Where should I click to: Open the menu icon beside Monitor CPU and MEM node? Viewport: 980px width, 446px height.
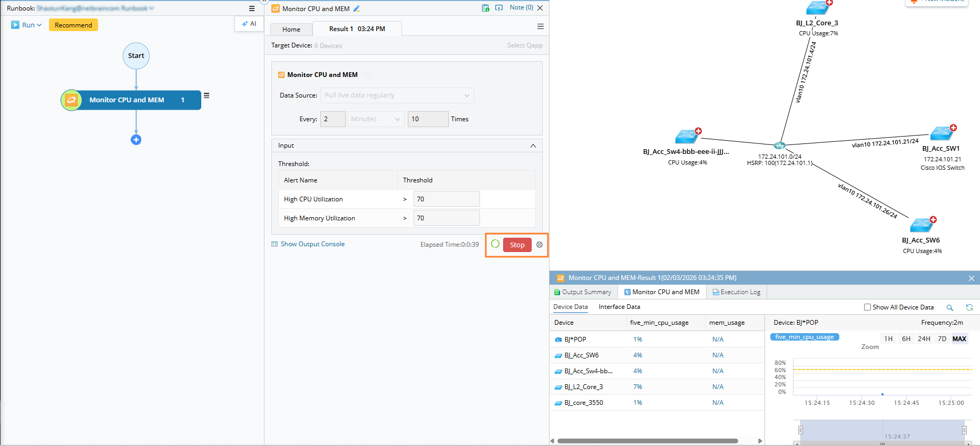tap(207, 95)
